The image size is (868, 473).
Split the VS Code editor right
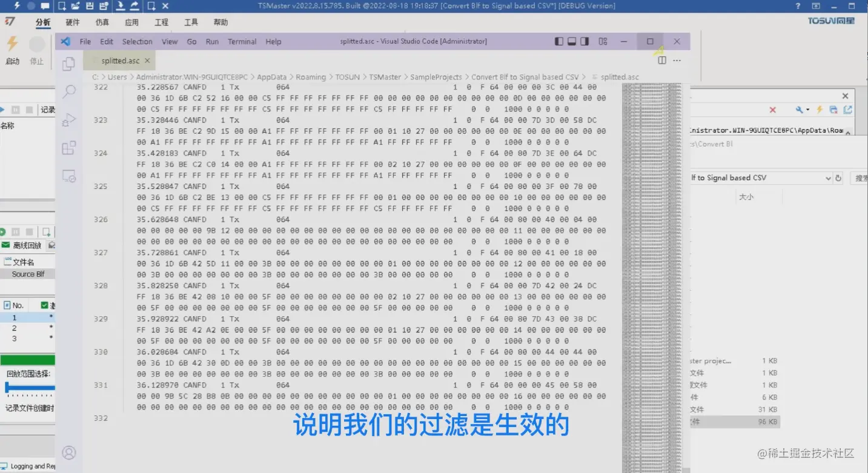click(662, 61)
